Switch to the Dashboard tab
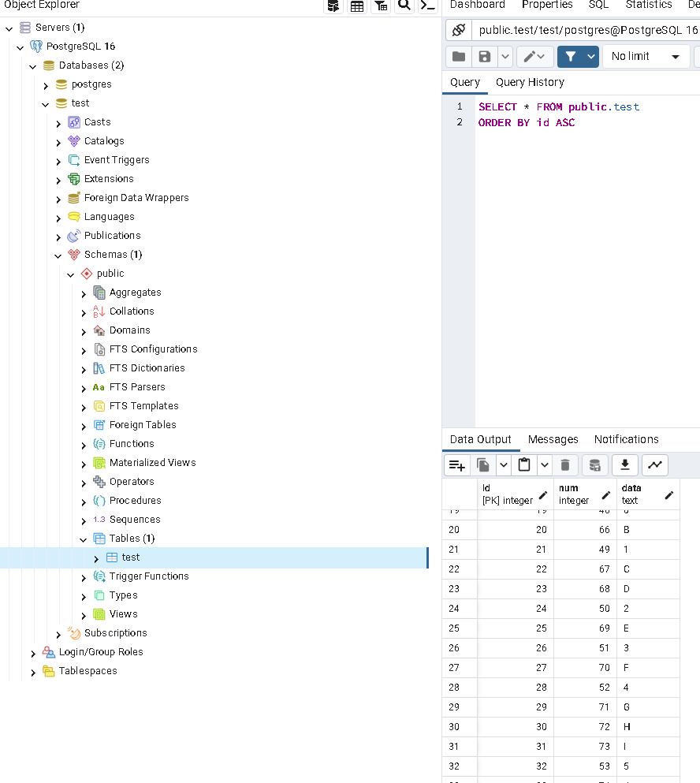Viewport: 700px width, 783px height. click(478, 5)
